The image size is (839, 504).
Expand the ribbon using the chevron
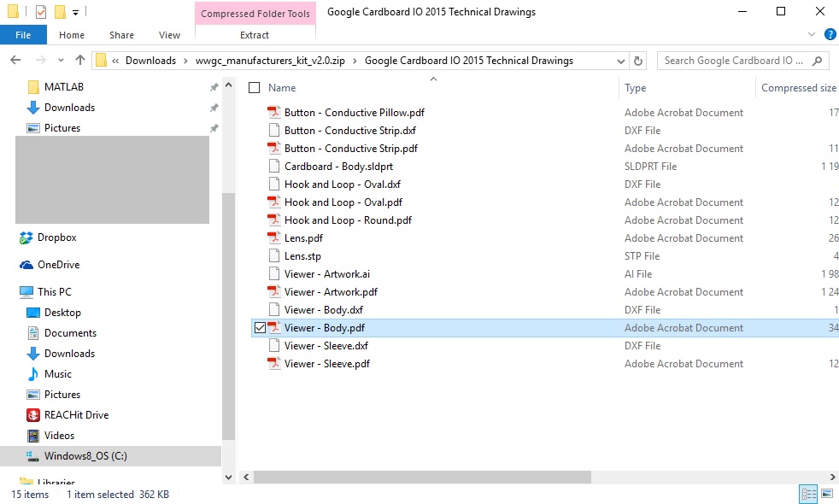pyautogui.click(x=812, y=35)
